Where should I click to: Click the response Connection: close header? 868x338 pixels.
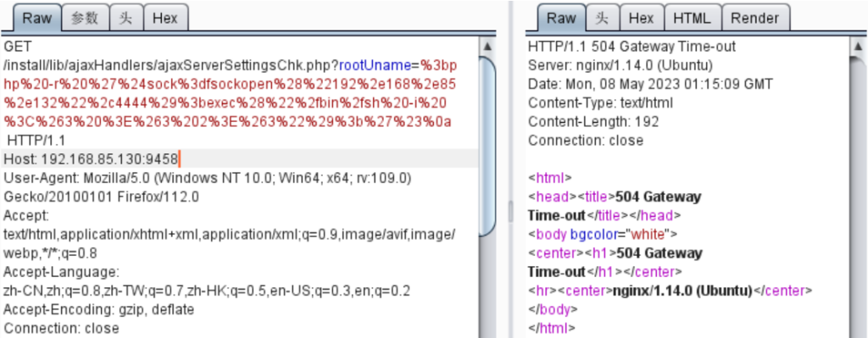[x=586, y=141]
